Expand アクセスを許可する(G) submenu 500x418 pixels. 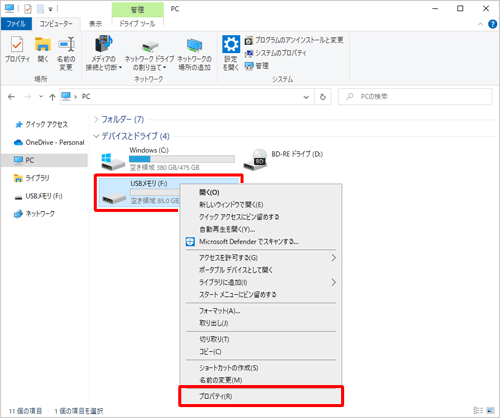click(x=261, y=258)
